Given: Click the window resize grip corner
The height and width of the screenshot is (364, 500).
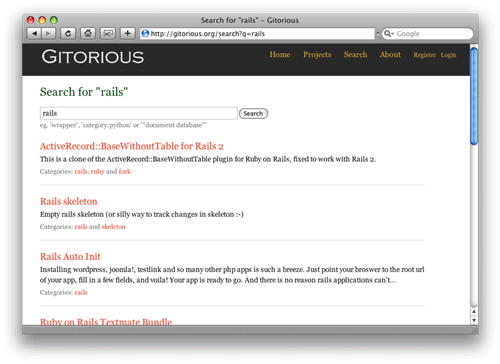Looking at the screenshot, I should coord(474,330).
